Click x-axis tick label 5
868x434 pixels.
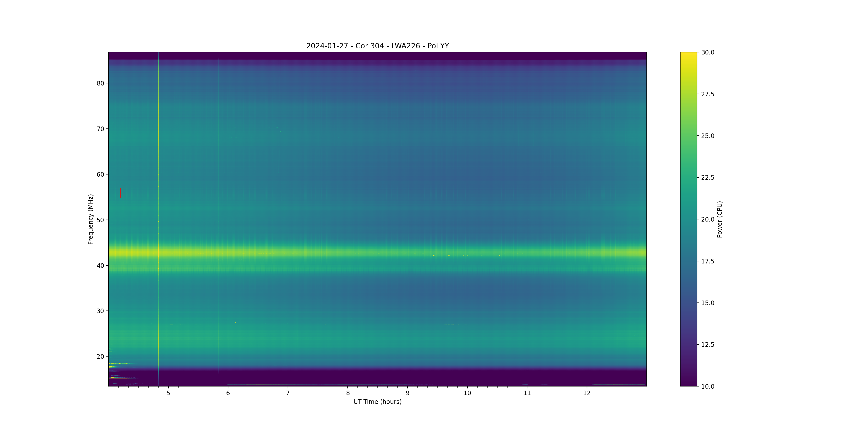pos(168,393)
